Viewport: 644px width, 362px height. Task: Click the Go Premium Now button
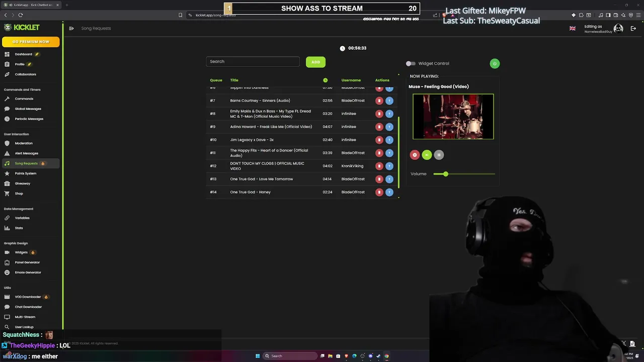point(31,42)
